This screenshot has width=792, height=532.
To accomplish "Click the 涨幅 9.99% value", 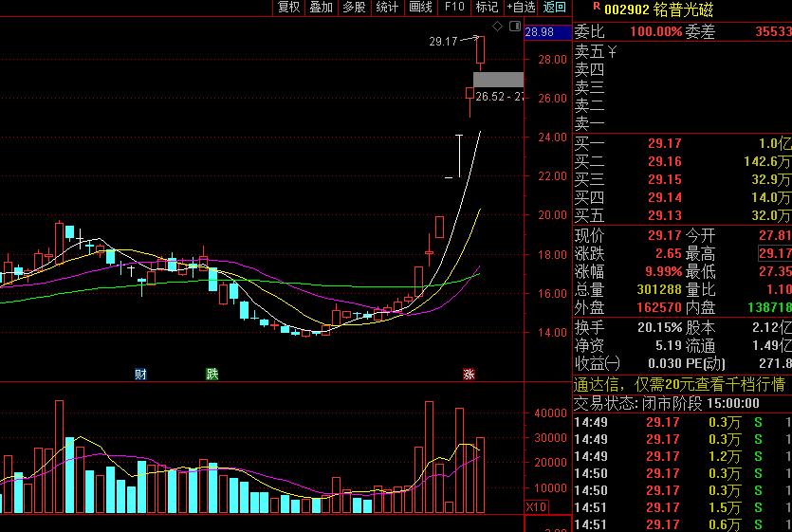I will 663,272.
